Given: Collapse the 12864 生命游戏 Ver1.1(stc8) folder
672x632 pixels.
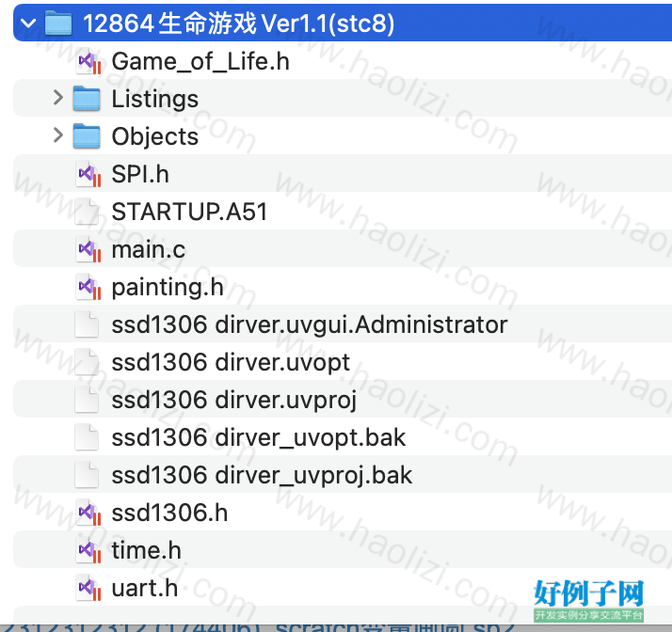Looking at the screenshot, I should [x=28, y=24].
